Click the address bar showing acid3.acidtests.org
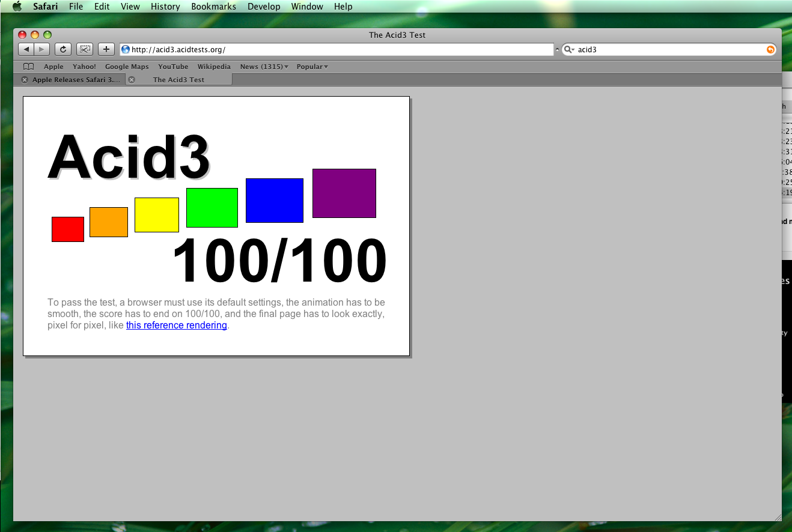This screenshot has height=532, width=792. click(x=337, y=50)
